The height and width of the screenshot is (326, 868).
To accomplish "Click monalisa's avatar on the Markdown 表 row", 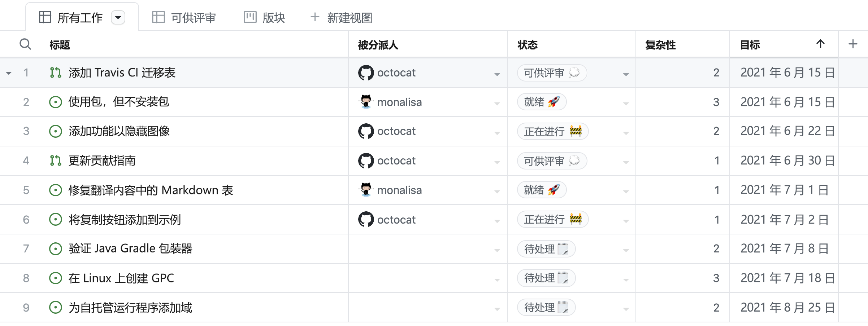I will [x=365, y=190].
